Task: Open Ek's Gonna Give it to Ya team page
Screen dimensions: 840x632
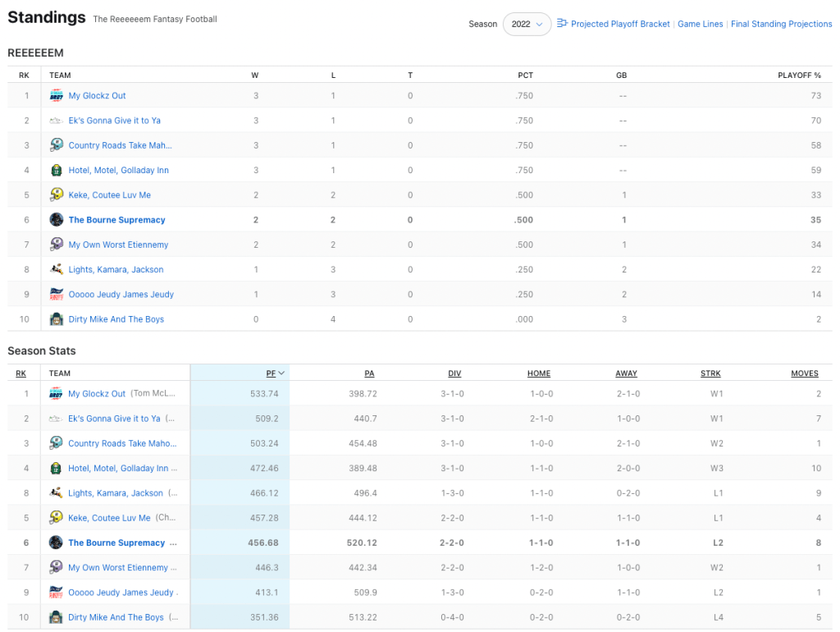Action: (114, 121)
